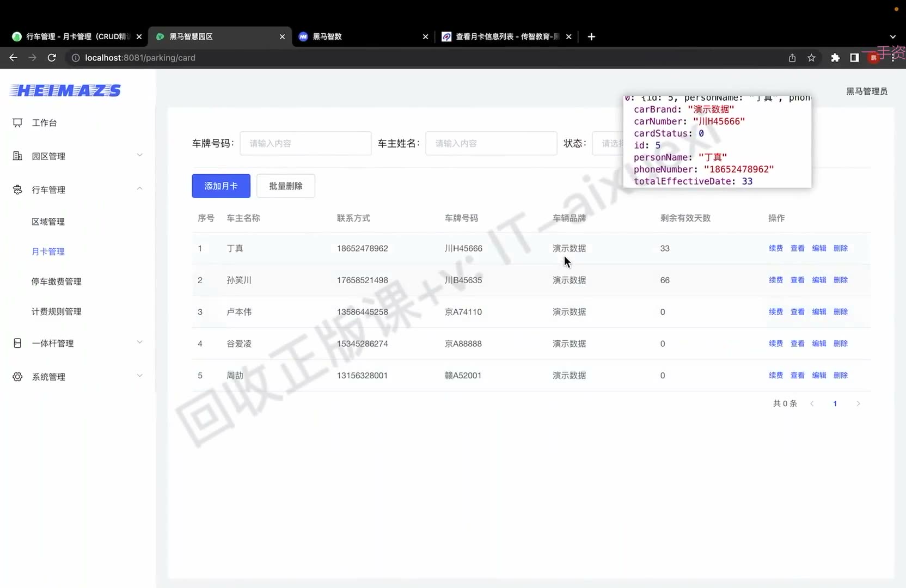Click 续费 link for 丁真 row

776,248
